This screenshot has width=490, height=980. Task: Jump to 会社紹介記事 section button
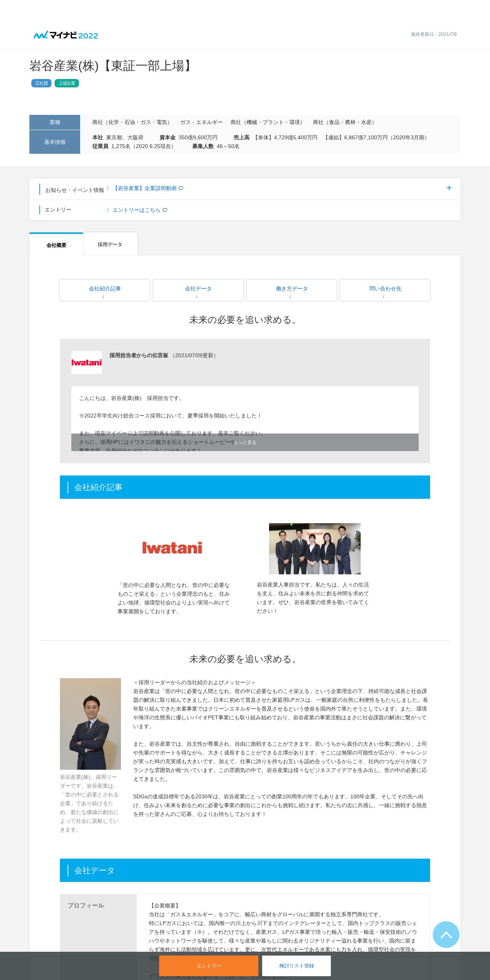[x=105, y=290]
